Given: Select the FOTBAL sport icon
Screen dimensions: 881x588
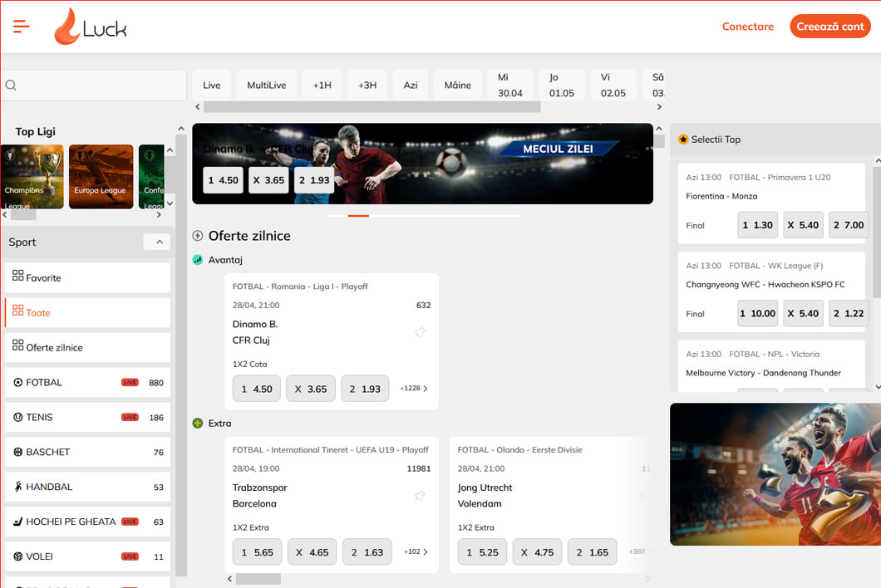Looking at the screenshot, I should coord(18,383).
